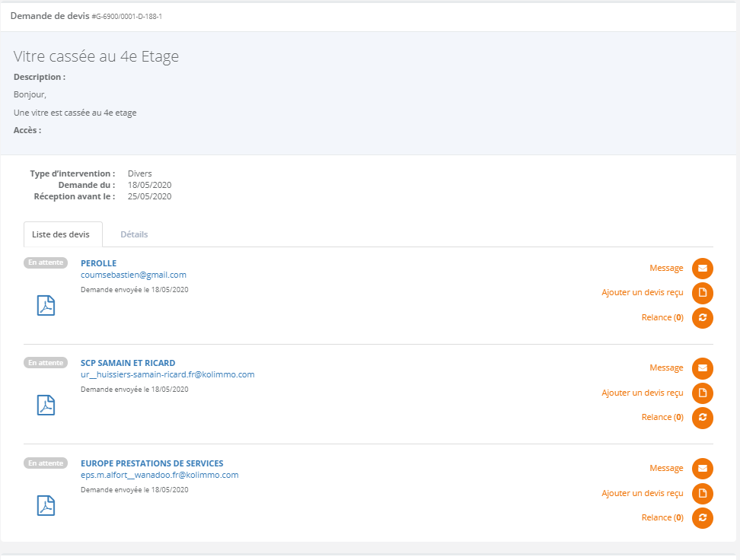Open the PDF icon for SCP SAMAIN ET RICARD

click(46, 405)
